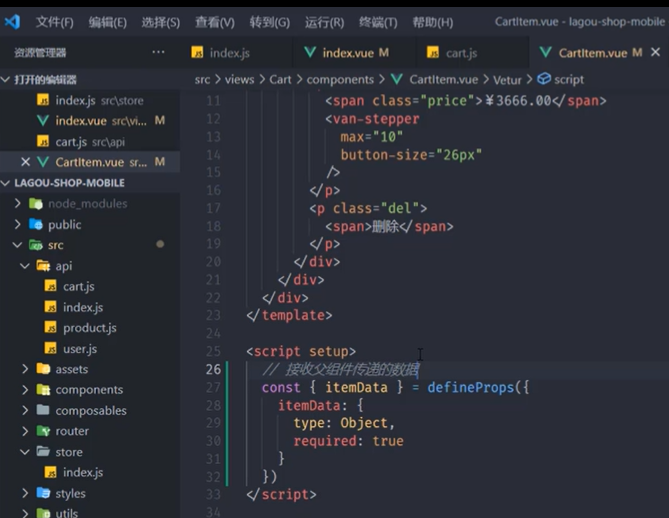Switch to the index.js editor tab
669x518 pixels.
pos(237,53)
